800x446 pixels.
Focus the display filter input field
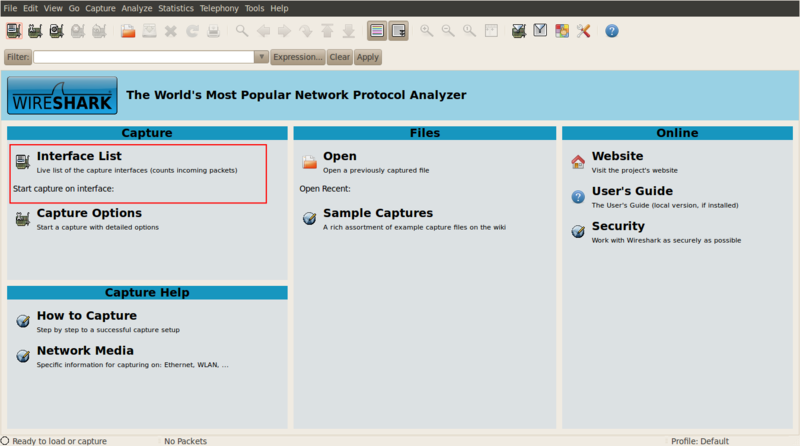[x=144, y=57]
